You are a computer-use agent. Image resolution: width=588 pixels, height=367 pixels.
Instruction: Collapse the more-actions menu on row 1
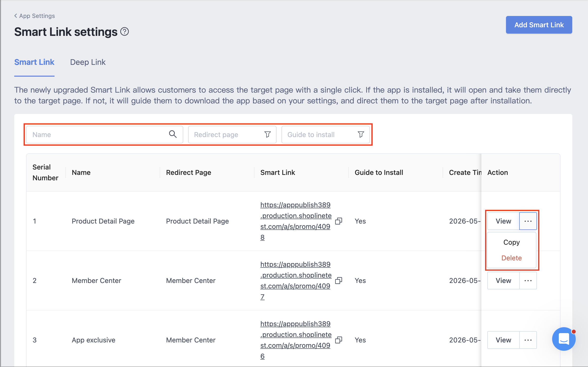(528, 221)
